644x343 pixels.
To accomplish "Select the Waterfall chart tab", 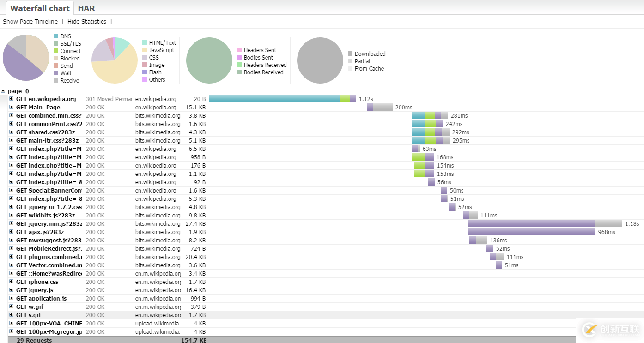I will (x=40, y=8).
